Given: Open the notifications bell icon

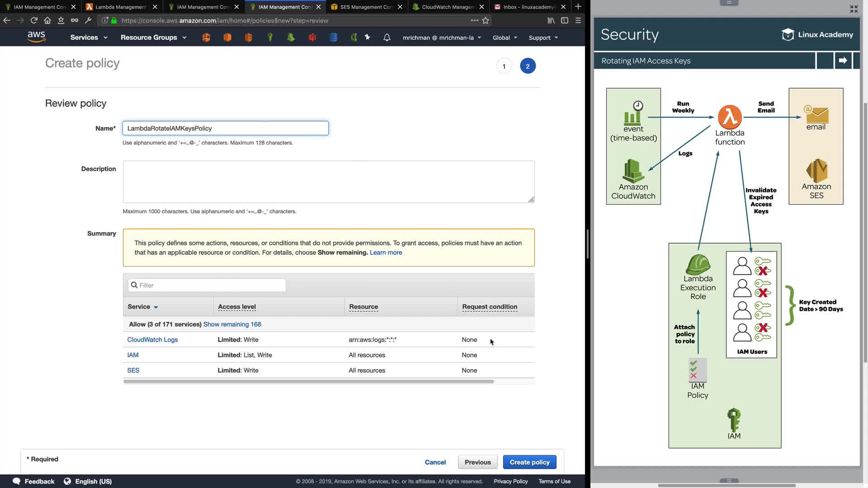Looking at the screenshot, I should 387,38.
